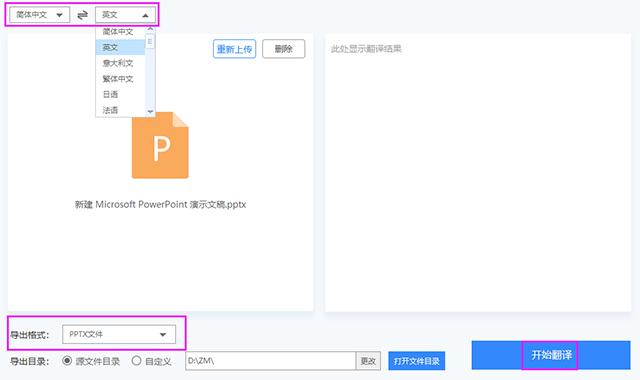Collapse the target language dropdown 英文
Viewport: 640px width, 380px height.
[x=125, y=15]
